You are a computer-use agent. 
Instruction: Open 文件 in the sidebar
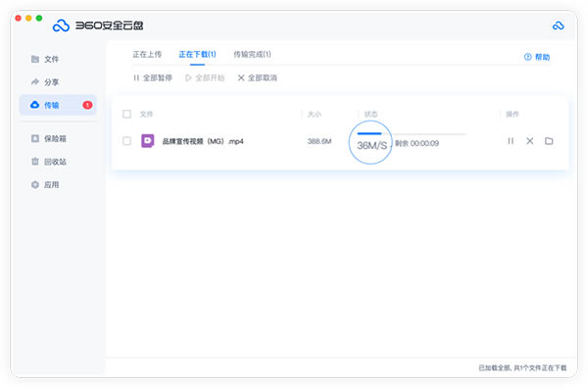click(45, 59)
